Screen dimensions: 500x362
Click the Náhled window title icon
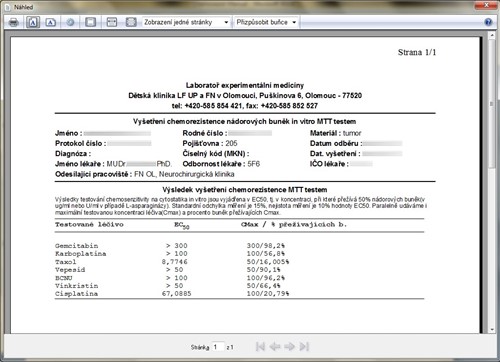coord(8,7)
